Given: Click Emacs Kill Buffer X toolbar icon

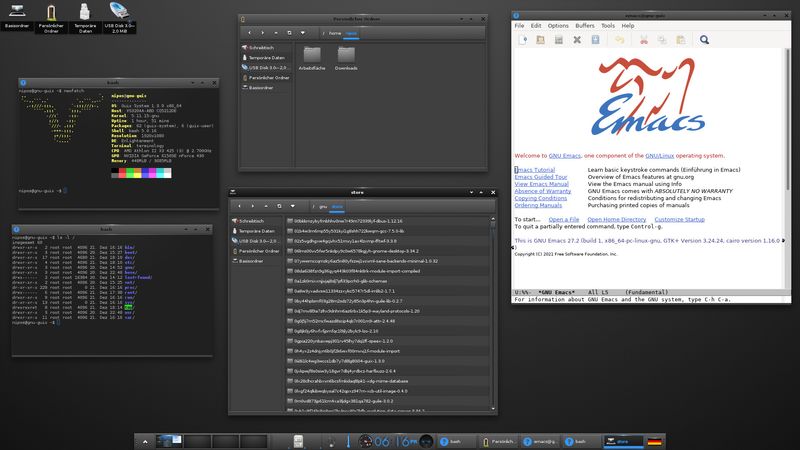Looking at the screenshot, I should pos(577,40).
